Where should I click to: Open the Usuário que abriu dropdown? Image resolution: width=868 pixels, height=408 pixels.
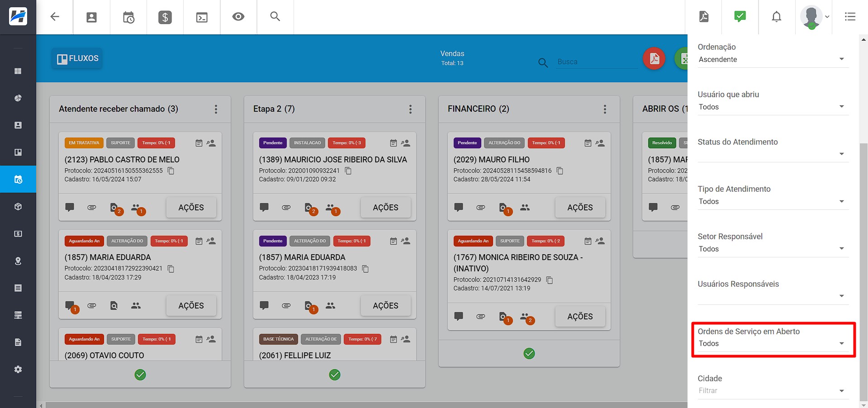pos(773,107)
